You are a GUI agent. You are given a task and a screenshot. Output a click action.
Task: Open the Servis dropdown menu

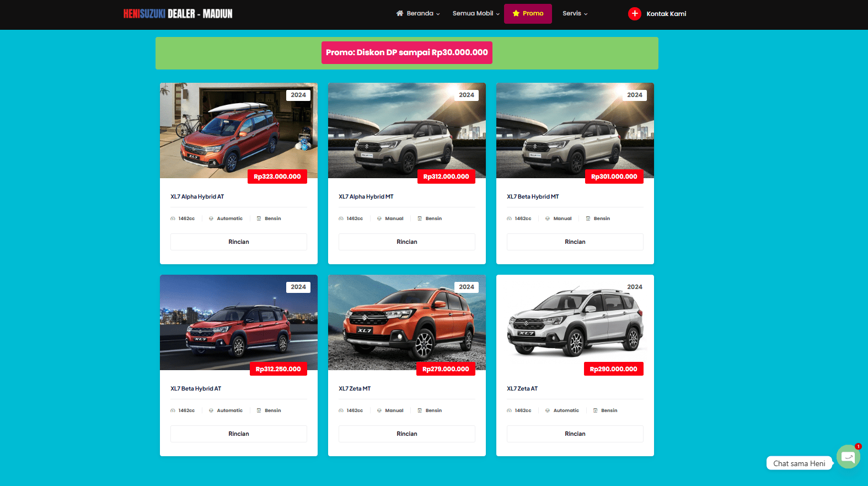click(575, 13)
